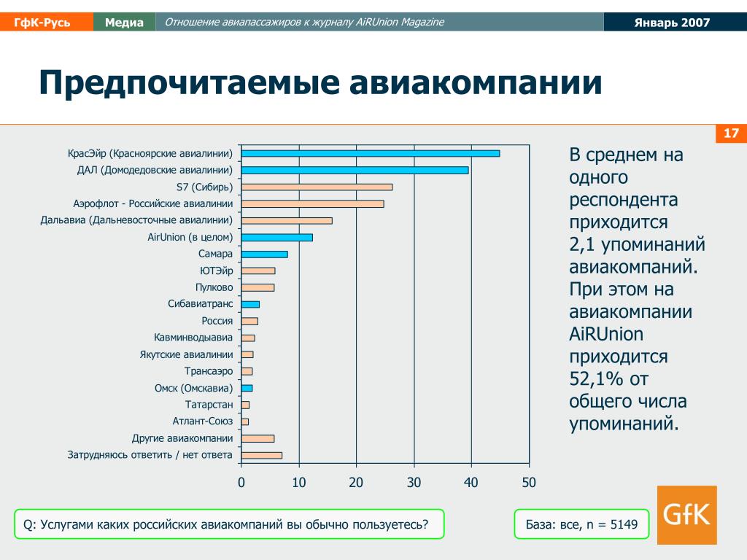
Task: Click the Кавминводыавиа label
Action: click(x=193, y=338)
